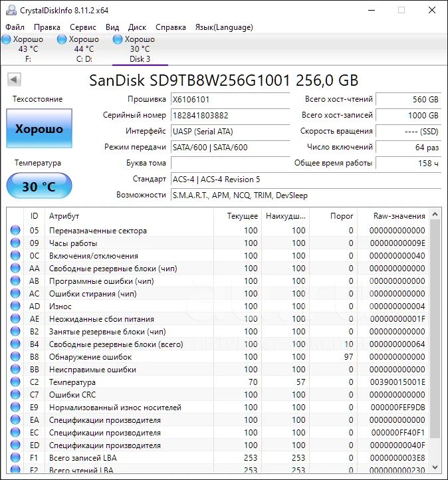
Task: Open the Сервис menu
Action: coord(82,27)
